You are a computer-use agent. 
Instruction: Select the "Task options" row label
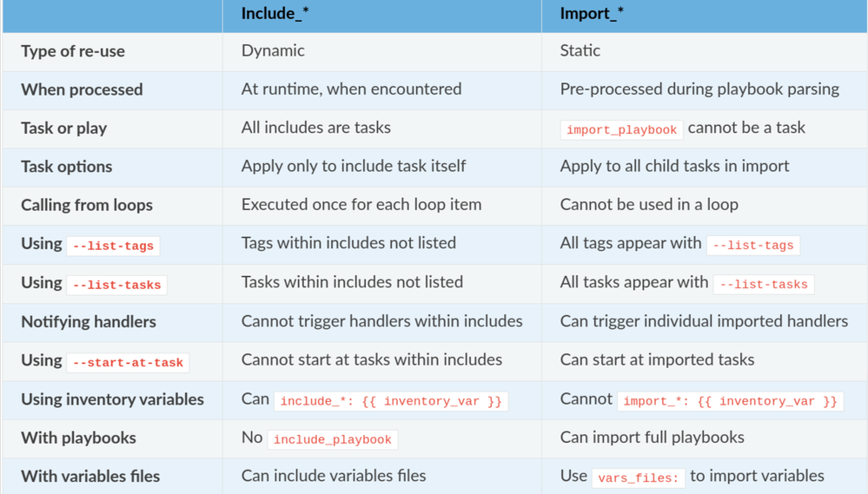point(67,167)
